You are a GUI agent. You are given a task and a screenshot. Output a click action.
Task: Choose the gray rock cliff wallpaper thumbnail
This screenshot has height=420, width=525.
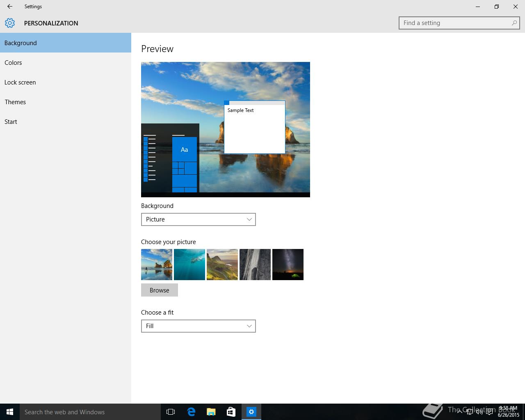point(255,265)
